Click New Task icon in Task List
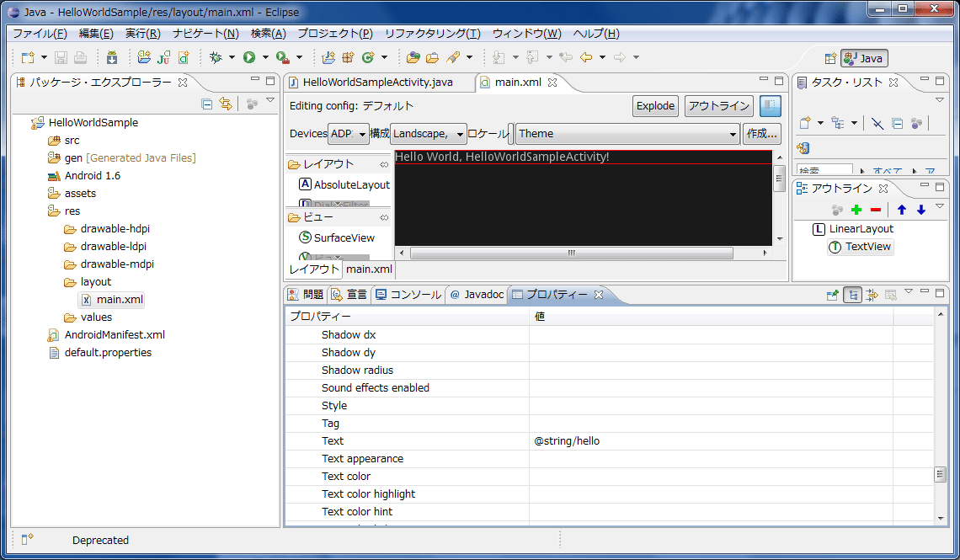The width and height of the screenshot is (960, 560). pos(805,123)
